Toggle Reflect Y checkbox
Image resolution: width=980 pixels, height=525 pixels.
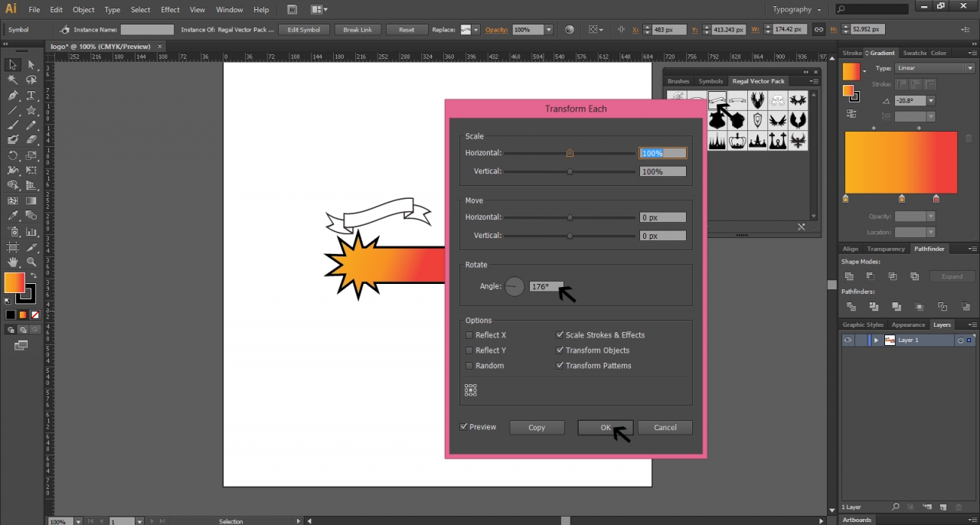click(x=469, y=351)
